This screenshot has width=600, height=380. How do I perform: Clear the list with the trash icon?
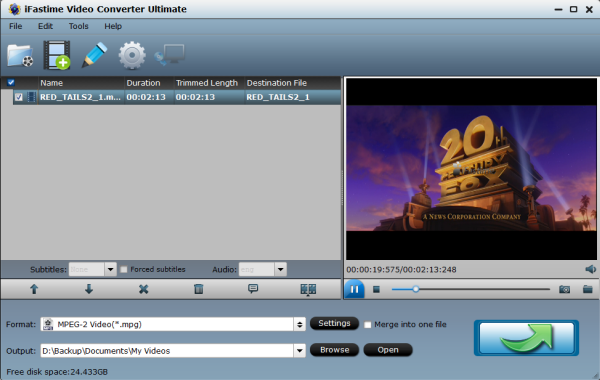(x=199, y=289)
